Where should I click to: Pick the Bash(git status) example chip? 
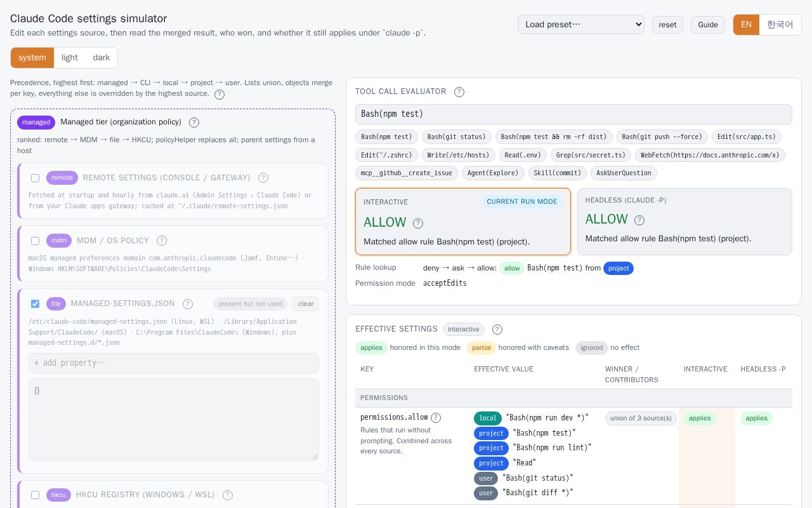point(457,137)
